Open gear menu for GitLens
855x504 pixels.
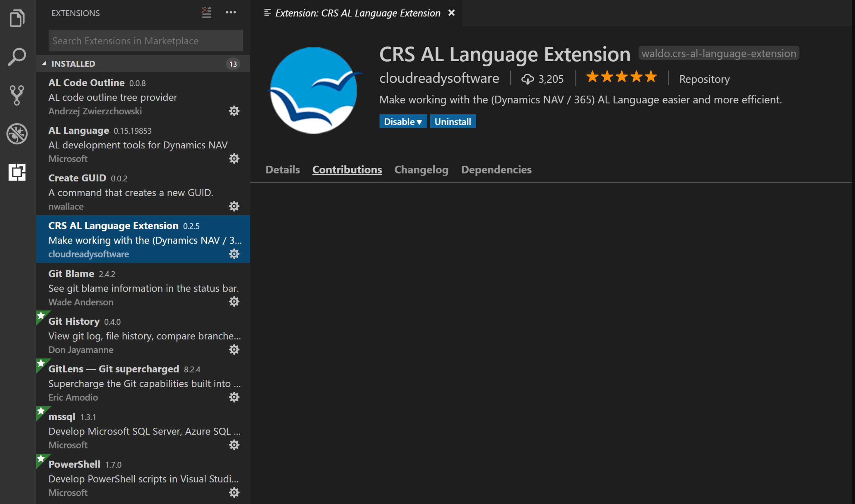[x=234, y=397]
